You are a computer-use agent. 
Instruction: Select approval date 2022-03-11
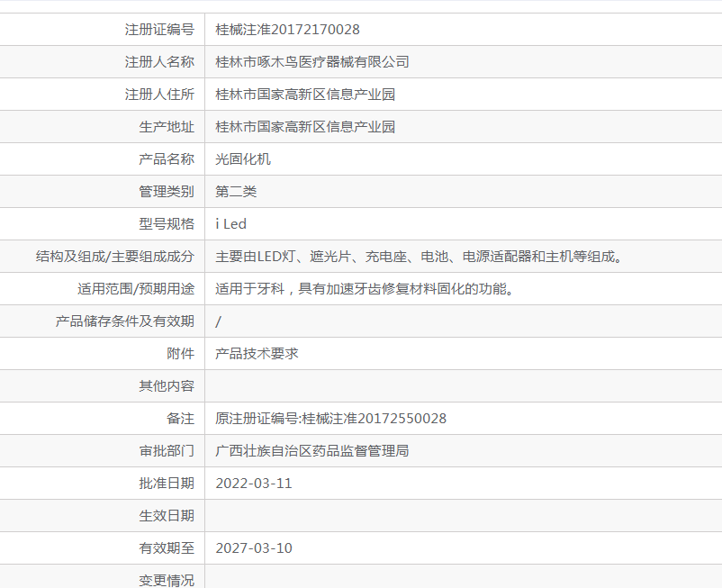254,484
